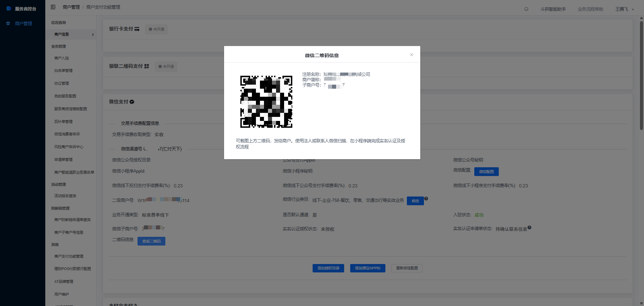644x306 pixels.
Task: Click 修改 next to 微信行业类目
Action: [x=415, y=201]
